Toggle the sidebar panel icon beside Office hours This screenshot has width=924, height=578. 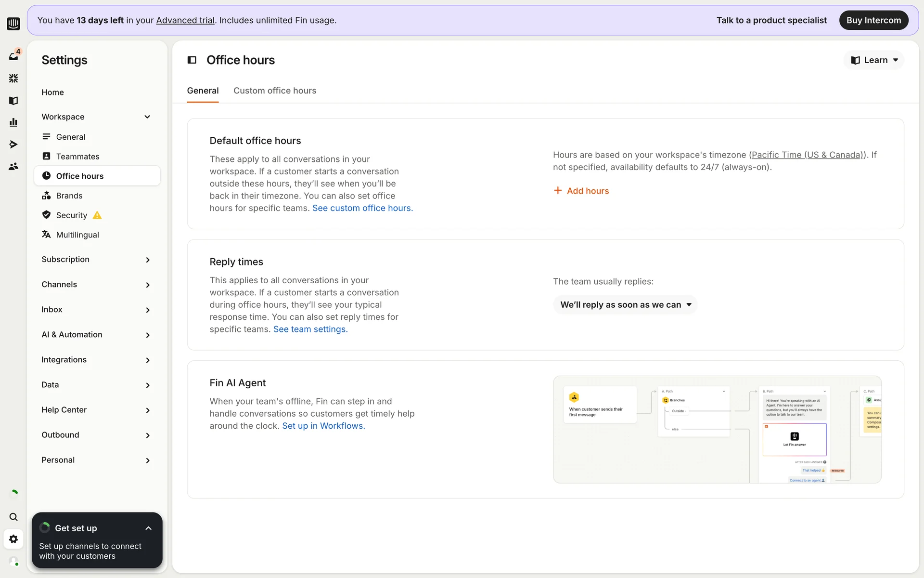point(192,60)
